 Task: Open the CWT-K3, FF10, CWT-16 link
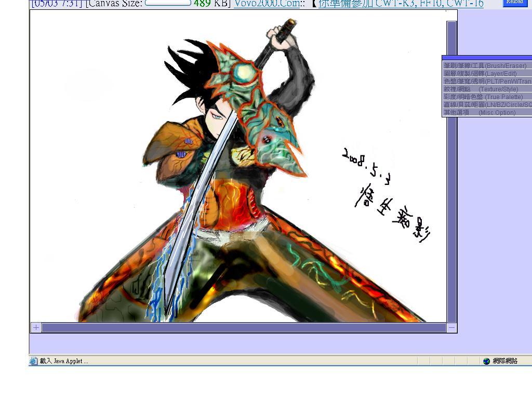(401, 4)
